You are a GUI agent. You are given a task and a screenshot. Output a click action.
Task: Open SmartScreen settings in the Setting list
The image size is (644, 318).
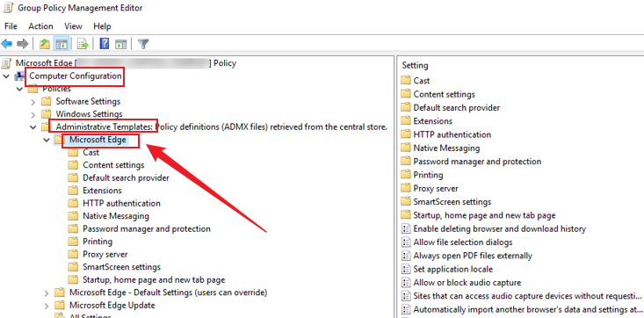click(x=452, y=202)
